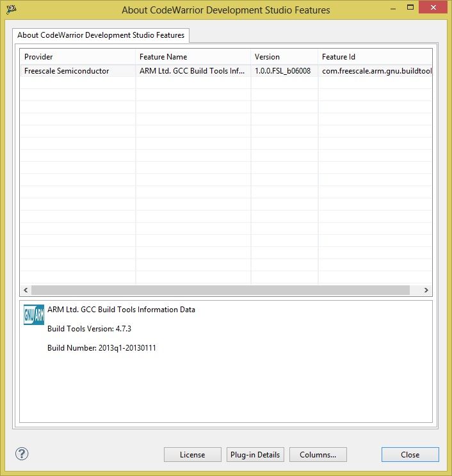Sort by Version column header

(x=284, y=57)
